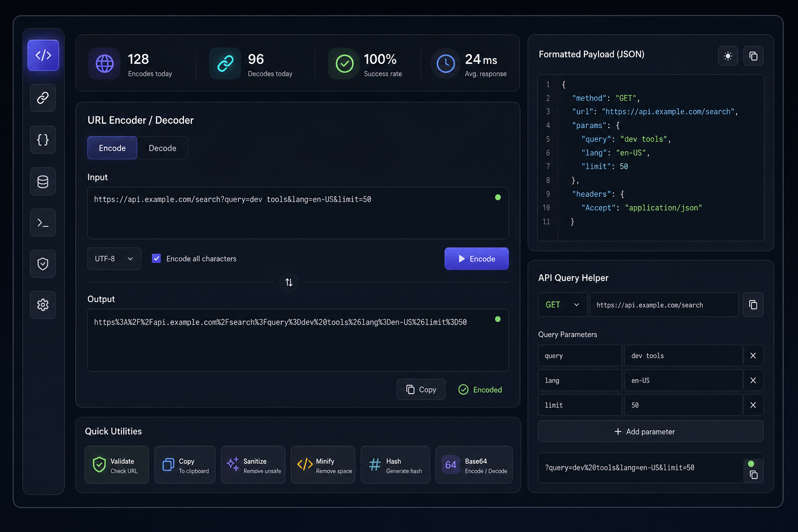Edit the en-US parameter value
This screenshot has width=798, height=532.
click(683, 380)
